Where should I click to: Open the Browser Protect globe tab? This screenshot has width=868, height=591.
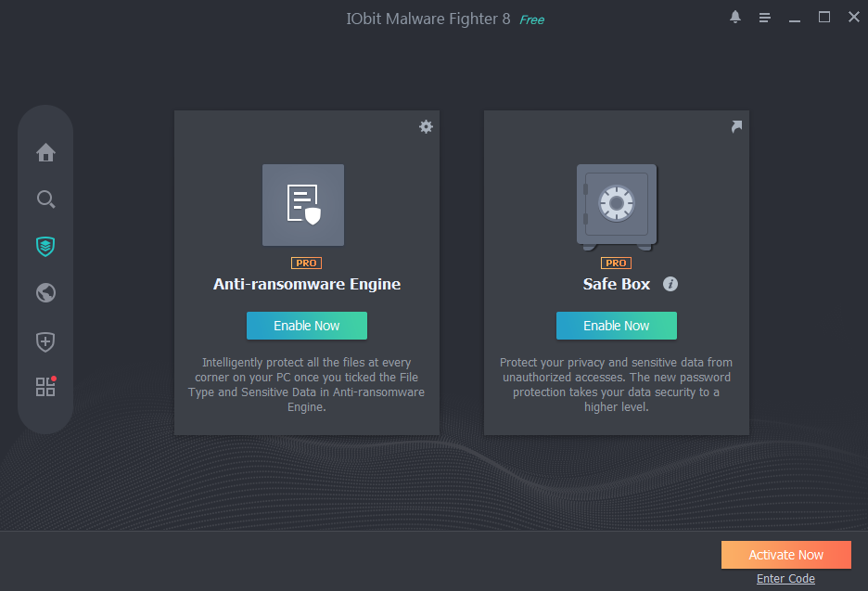(45, 293)
